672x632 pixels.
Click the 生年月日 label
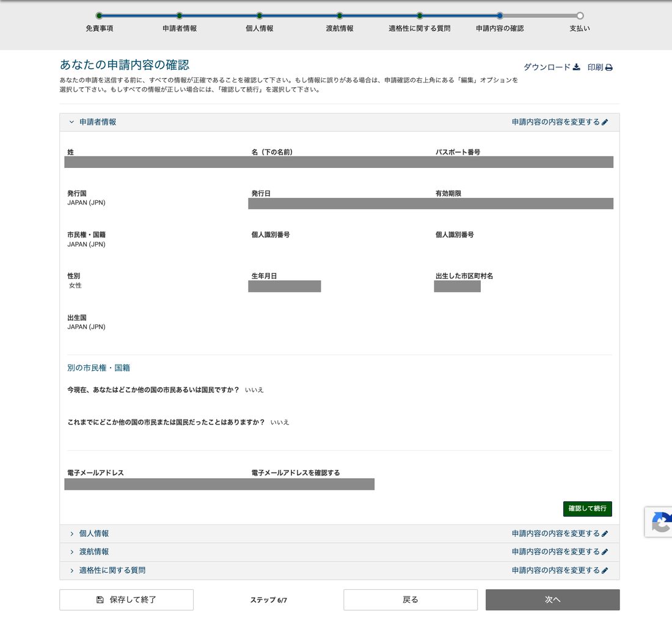[264, 276]
